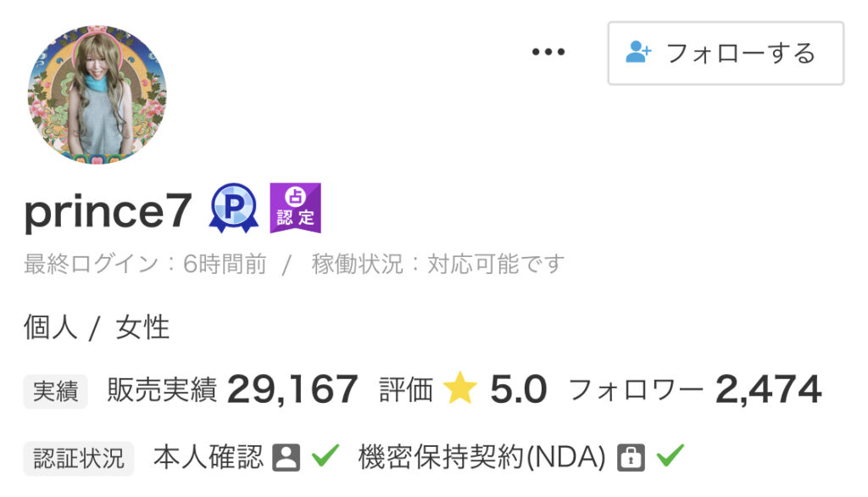Click the 本人確認 identity verification text
This screenshot has width=868, height=497.
click(x=209, y=458)
